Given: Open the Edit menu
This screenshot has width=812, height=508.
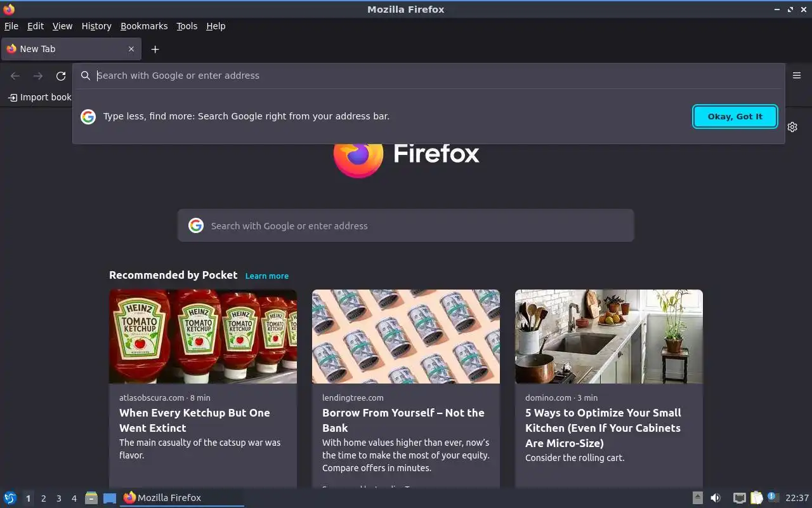Looking at the screenshot, I should pyautogui.click(x=36, y=26).
